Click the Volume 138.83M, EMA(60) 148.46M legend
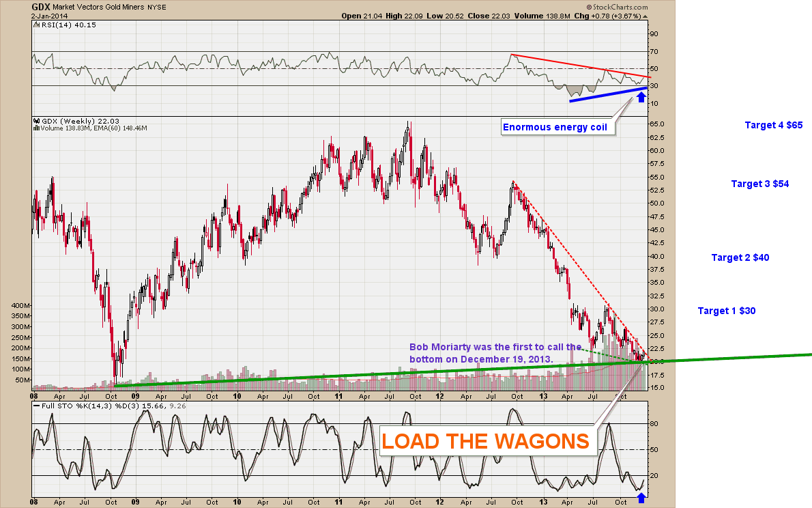This screenshot has height=508, width=812. click(93, 128)
